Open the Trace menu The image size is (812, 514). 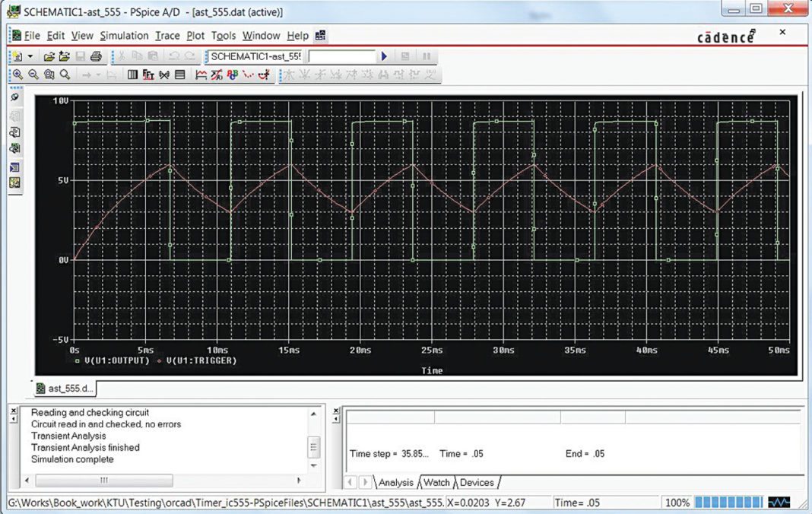(x=167, y=35)
